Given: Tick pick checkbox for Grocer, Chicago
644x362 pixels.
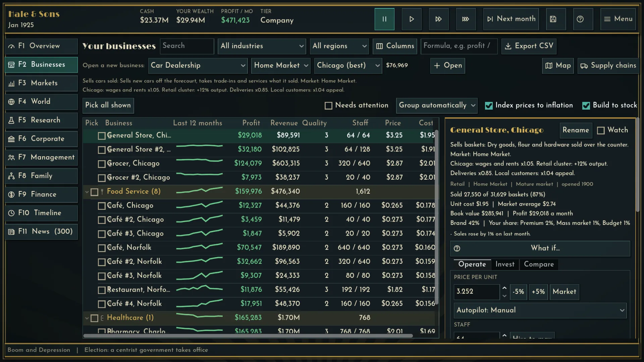Looking at the screenshot, I should point(102,164).
